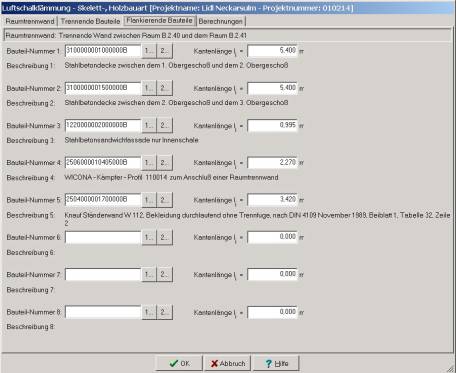Click the Beschreibung 1 text 'Stahlbetondecke zwischen dem 1. Obergeschoß'
The width and height of the screenshot is (456, 373).
(138, 65)
